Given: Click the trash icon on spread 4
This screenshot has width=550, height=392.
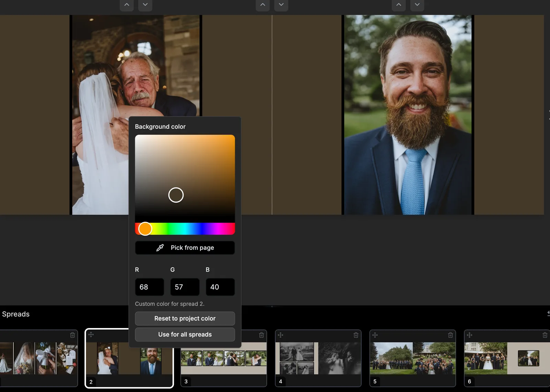Looking at the screenshot, I should 356,335.
